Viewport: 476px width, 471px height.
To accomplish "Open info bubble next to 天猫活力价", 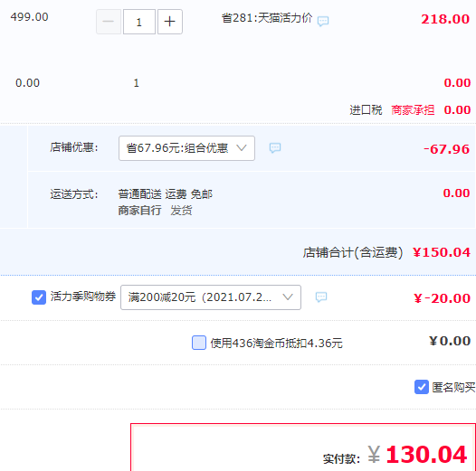I will point(323,21).
